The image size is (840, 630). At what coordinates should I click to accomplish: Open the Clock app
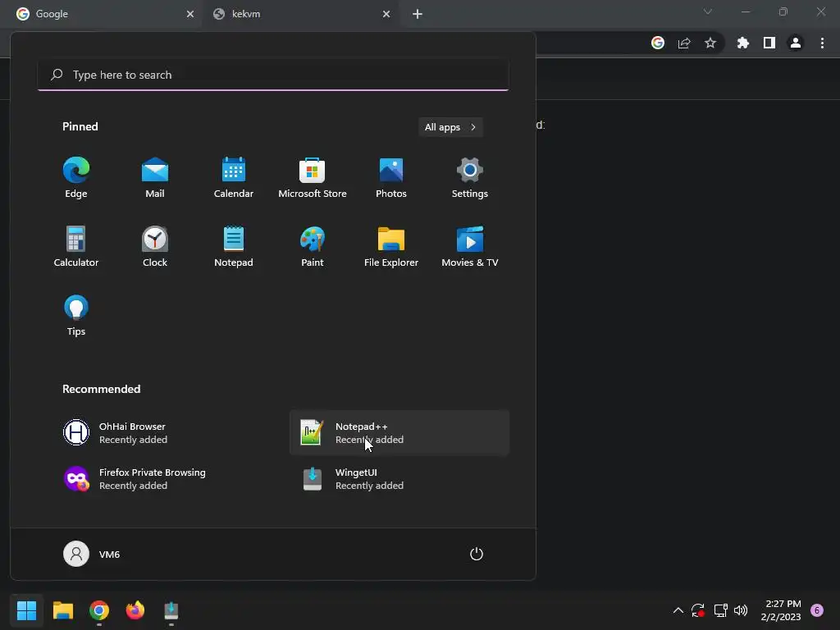155,247
